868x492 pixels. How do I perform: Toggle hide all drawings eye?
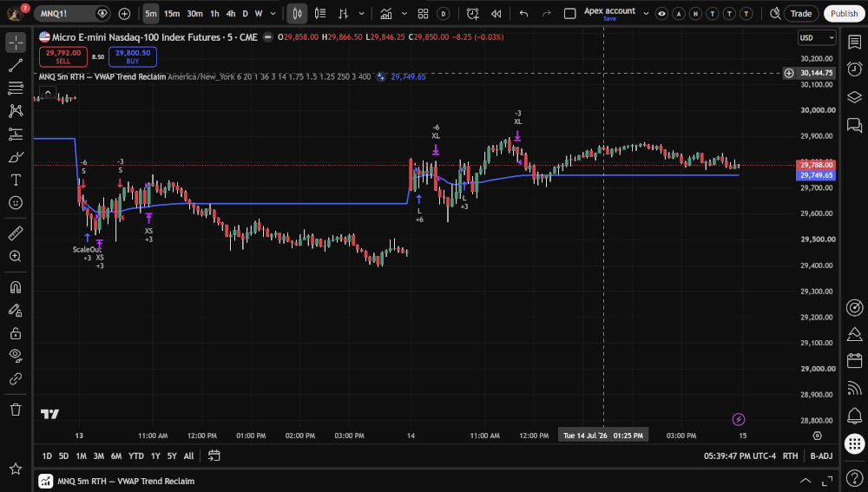tap(16, 355)
